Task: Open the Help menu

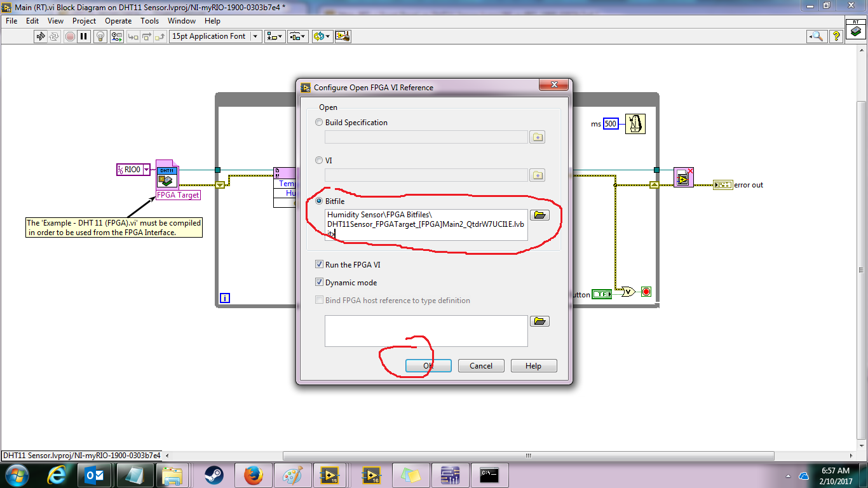Action: point(212,21)
